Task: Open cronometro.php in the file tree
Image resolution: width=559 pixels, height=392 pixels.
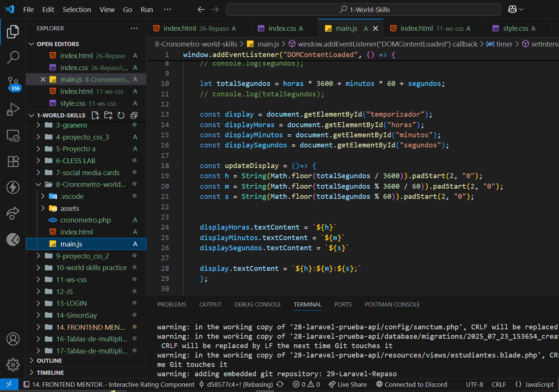Action: (86, 220)
